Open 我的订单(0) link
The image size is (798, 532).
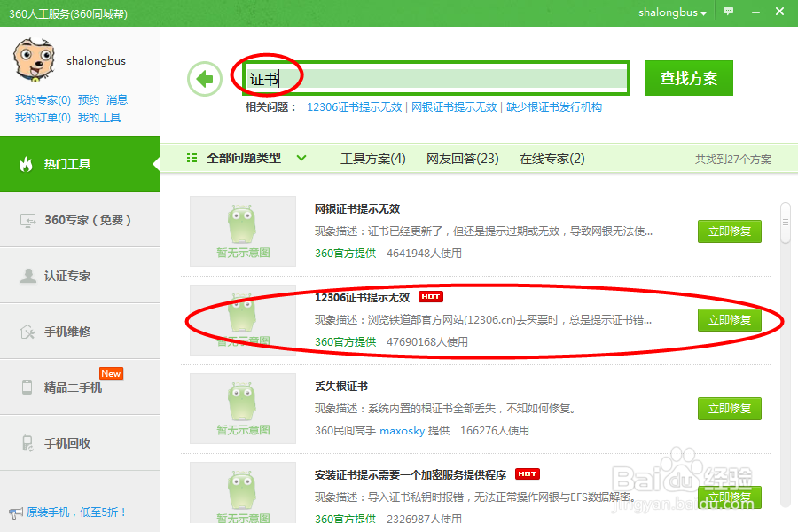43,118
